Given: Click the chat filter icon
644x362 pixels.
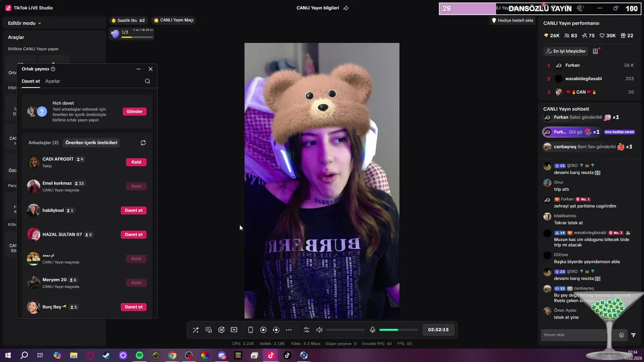Looking at the screenshot, I should 633,335.
